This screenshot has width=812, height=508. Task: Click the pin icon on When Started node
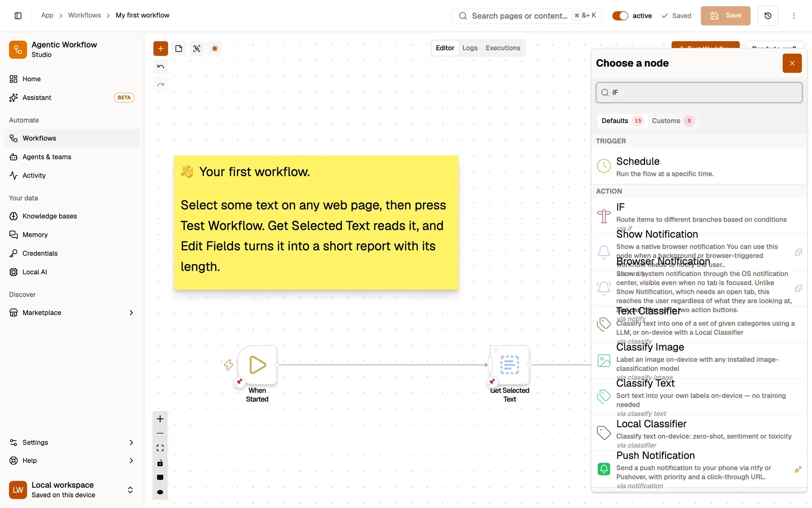point(240,382)
